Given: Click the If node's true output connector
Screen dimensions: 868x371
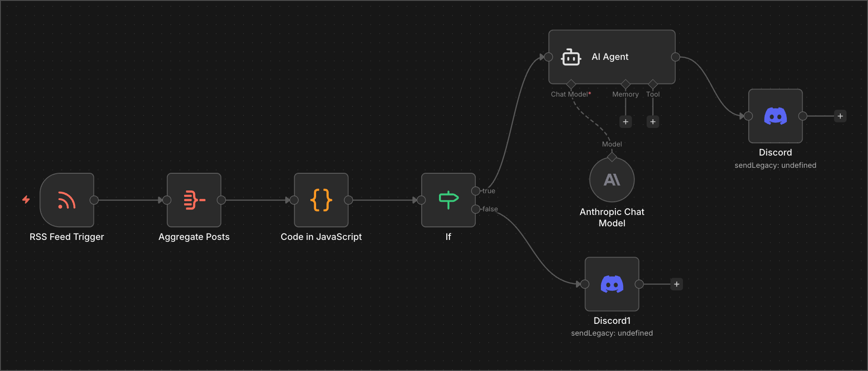Looking at the screenshot, I should point(476,191).
